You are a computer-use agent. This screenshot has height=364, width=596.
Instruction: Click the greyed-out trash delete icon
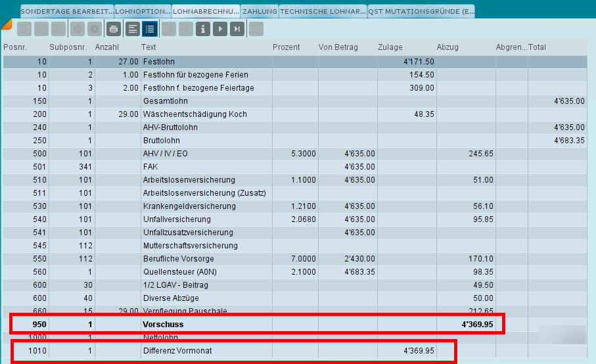[x=58, y=29]
